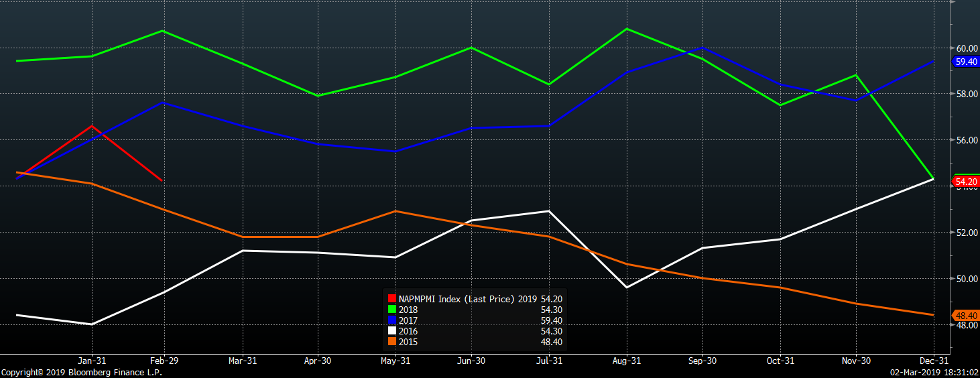Image resolution: width=980 pixels, height=378 pixels.
Task: Click the red 2019 legend swatch
Action: pos(392,299)
